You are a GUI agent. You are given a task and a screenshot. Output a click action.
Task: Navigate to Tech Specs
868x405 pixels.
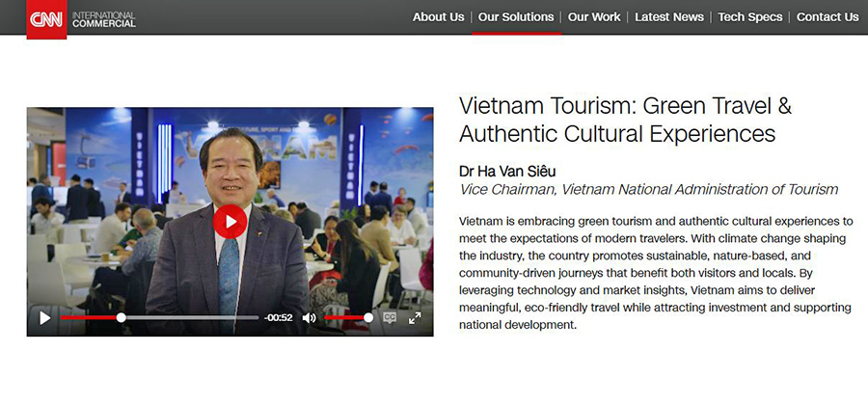click(750, 16)
